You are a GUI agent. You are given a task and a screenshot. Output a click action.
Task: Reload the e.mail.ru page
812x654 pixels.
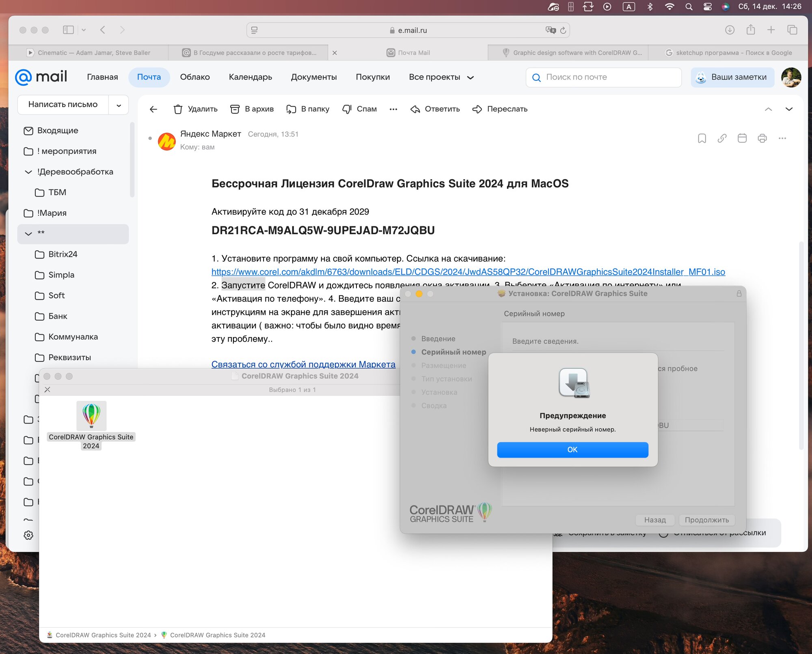[563, 30]
